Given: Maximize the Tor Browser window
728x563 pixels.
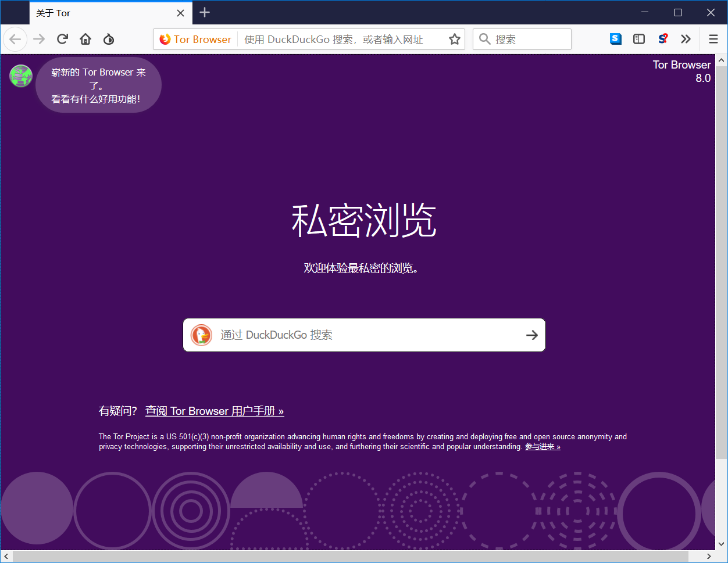Looking at the screenshot, I should (x=678, y=12).
